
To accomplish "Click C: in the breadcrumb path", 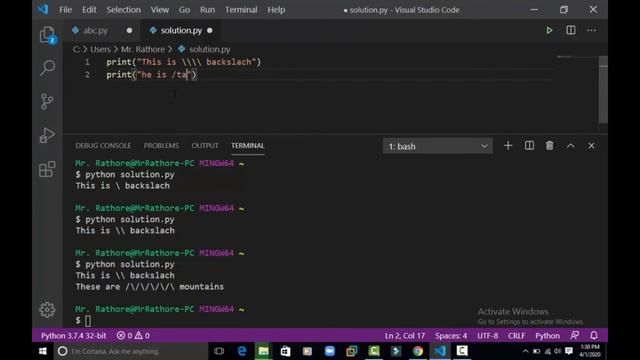I will pyautogui.click(x=76, y=49).
